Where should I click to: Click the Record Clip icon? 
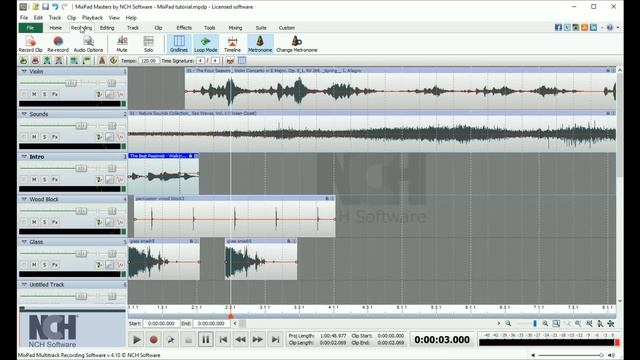click(30, 44)
